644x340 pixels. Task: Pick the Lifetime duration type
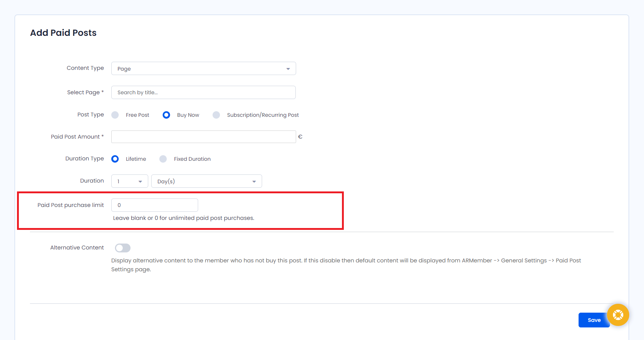[115, 159]
